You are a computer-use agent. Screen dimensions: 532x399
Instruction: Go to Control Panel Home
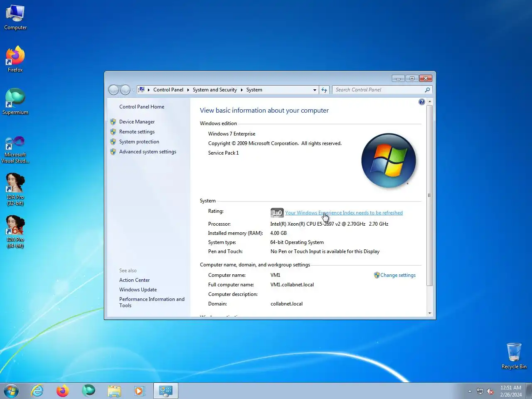[142, 107]
